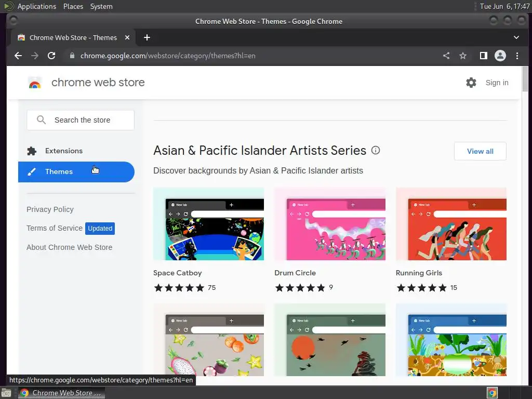Open the garden vegetables theme thumbnail
The height and width of the screenshot is (399, 532).
(451, 340)
